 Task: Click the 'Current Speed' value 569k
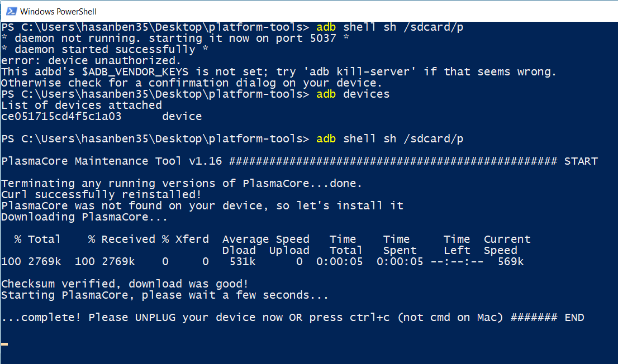click(511, 262)
